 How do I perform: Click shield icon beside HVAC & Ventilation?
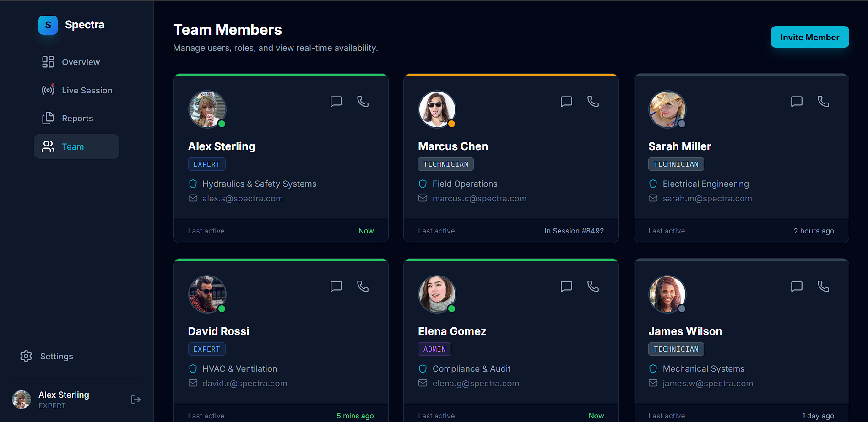[193, 368]
